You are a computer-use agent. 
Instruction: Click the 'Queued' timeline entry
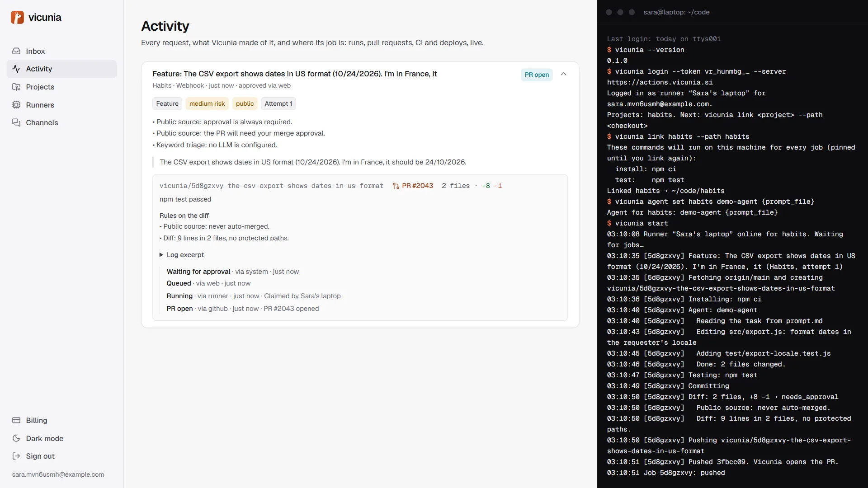(x=208, y=283)
